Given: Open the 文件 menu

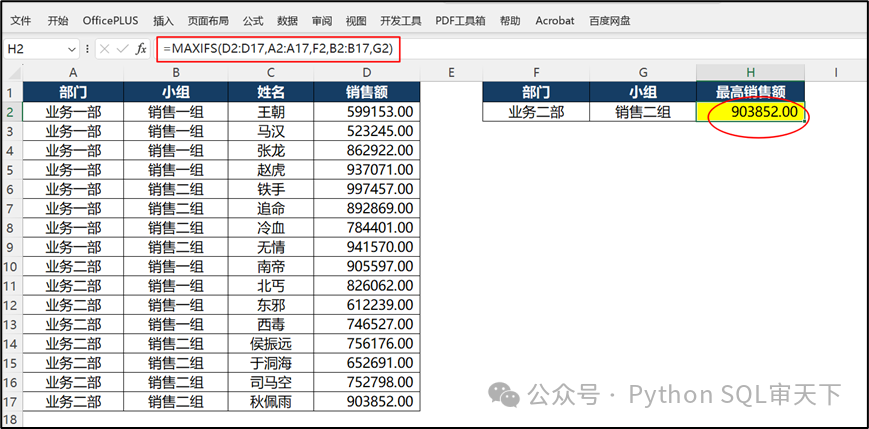Looking at the screenshot, I should pos(20,20).
